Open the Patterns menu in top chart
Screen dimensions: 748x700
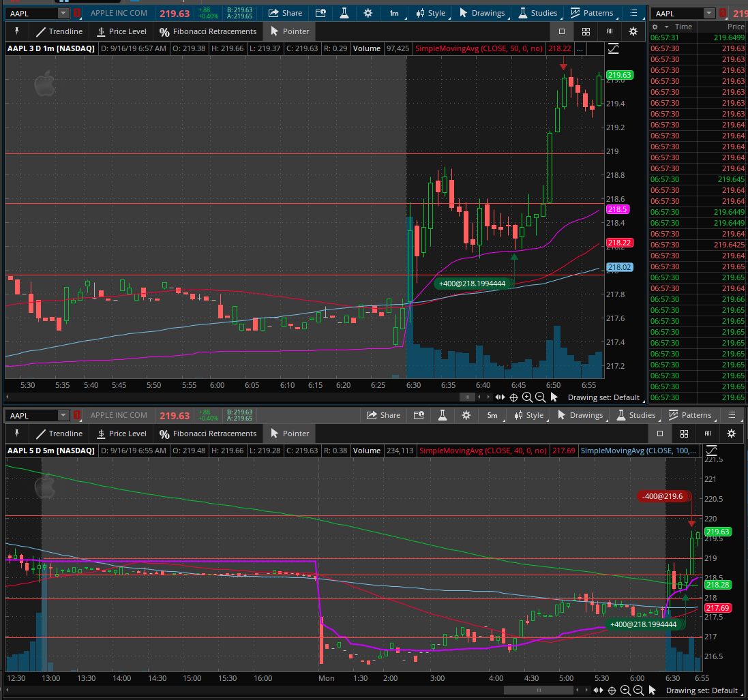tap(592, 13)
